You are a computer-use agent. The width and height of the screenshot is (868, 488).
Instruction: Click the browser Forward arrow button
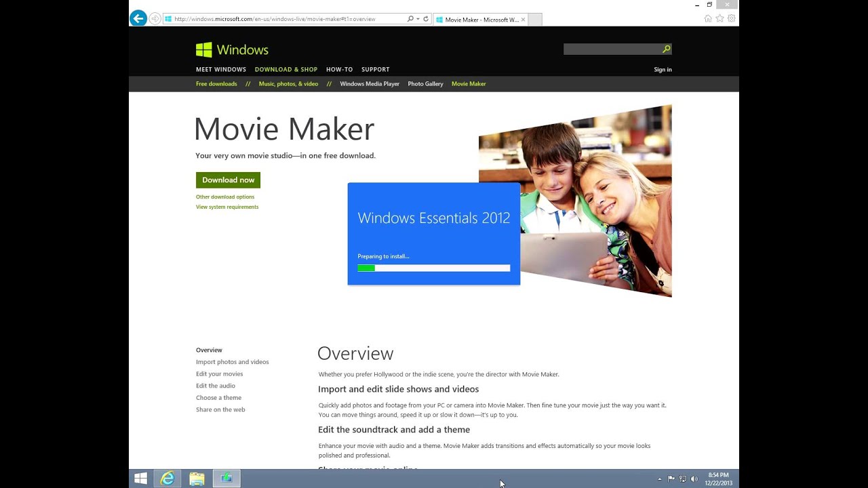click(155, 19)
